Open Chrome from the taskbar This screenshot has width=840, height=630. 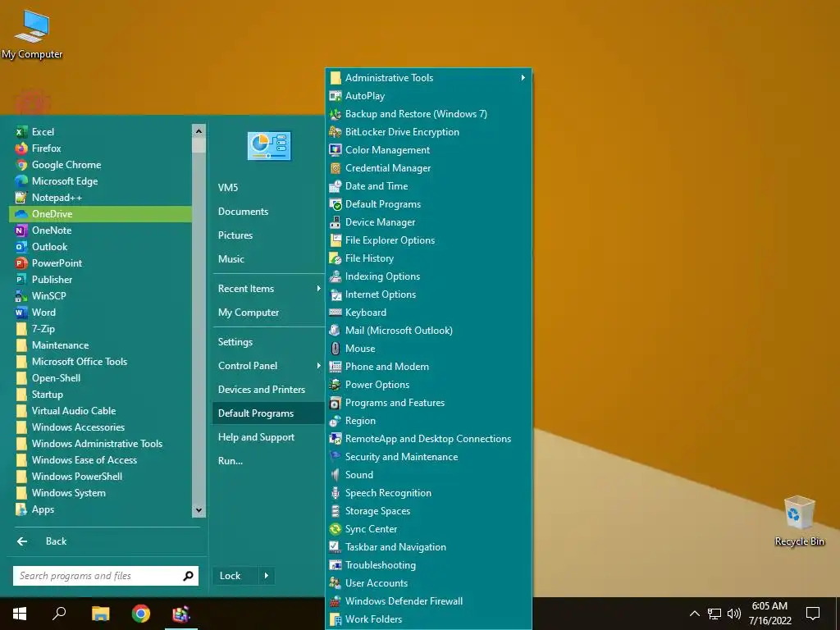click(x=141, y=614)
